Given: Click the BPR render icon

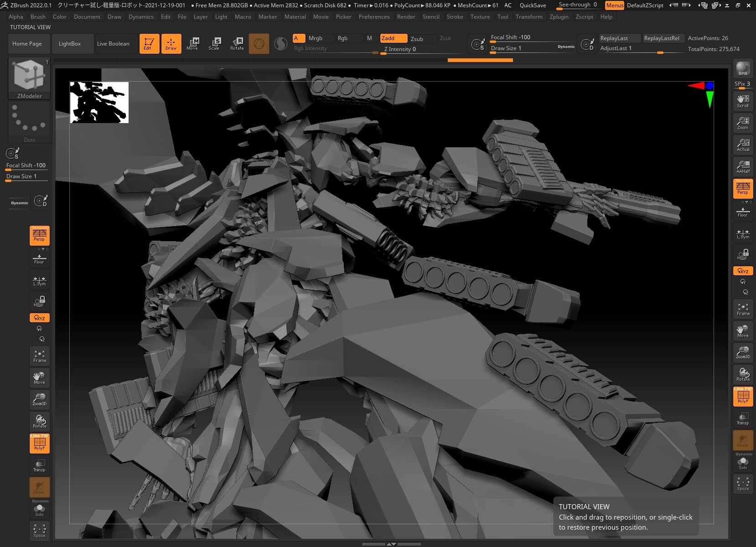Looking at the screenshot, I should [x=743, y=68].
